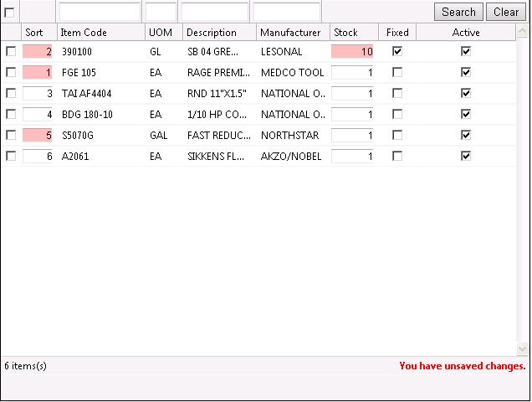The height and width of the screenshot is (402, 532).
Task: Click the Item Code filter text box
Action: tap(100, 12)
